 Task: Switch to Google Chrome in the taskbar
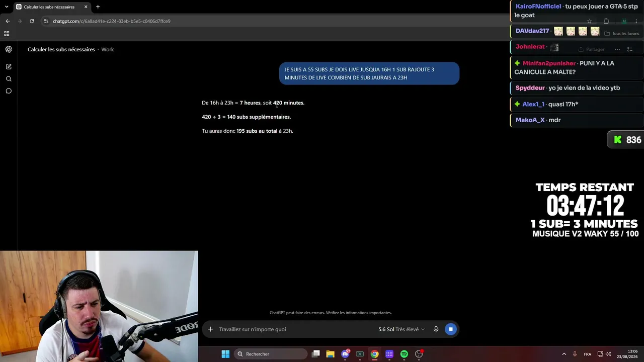click(375, 354)
